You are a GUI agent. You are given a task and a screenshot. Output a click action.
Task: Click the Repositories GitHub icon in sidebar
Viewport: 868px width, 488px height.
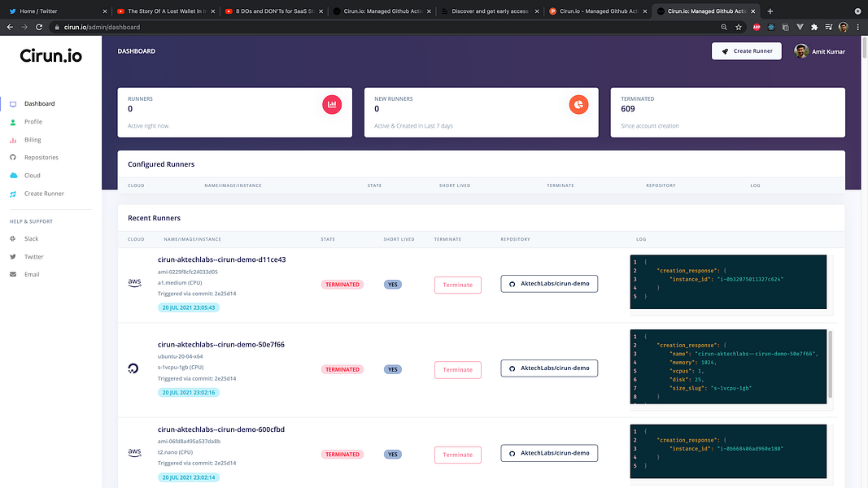[13, 158]
